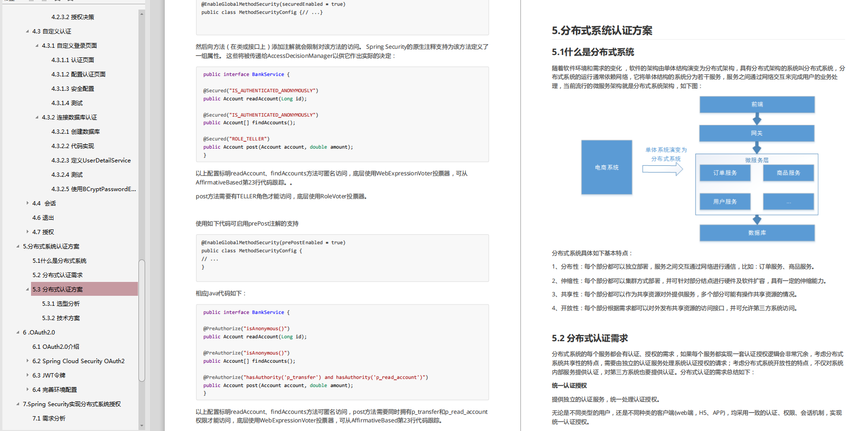This screenshot has height=431, width=868.
Task: Jump to 4.4 会话 section
Action: (44, 204)
